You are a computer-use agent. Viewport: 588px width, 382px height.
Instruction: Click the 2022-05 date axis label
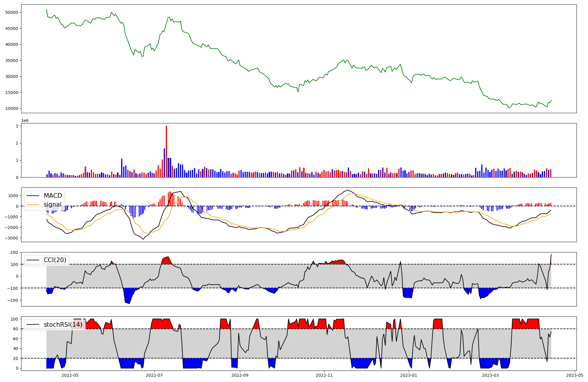click(x=70, y=375)
